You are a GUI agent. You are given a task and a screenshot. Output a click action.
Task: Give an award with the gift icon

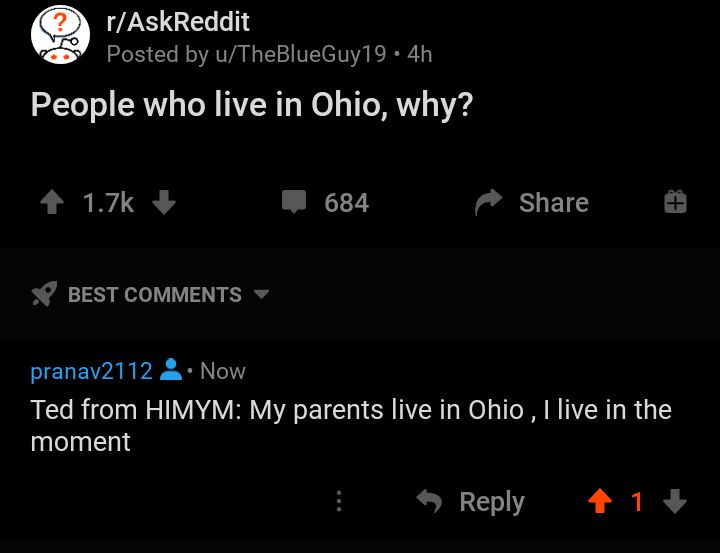675,203
